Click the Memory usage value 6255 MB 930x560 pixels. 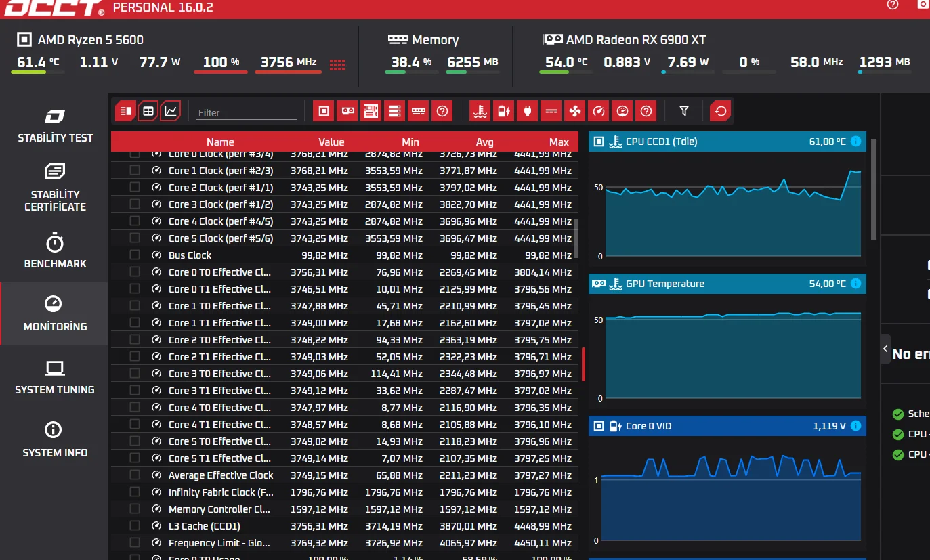472,62
